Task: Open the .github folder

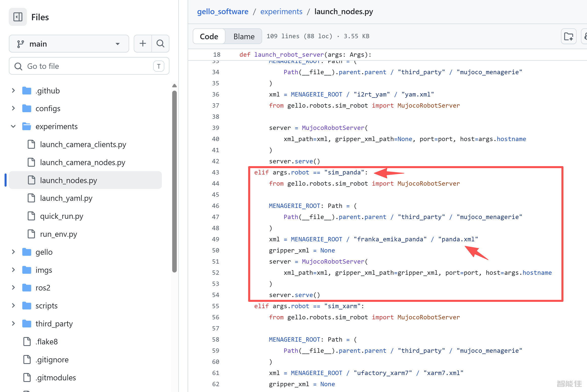Action: (x=48, y=90)
